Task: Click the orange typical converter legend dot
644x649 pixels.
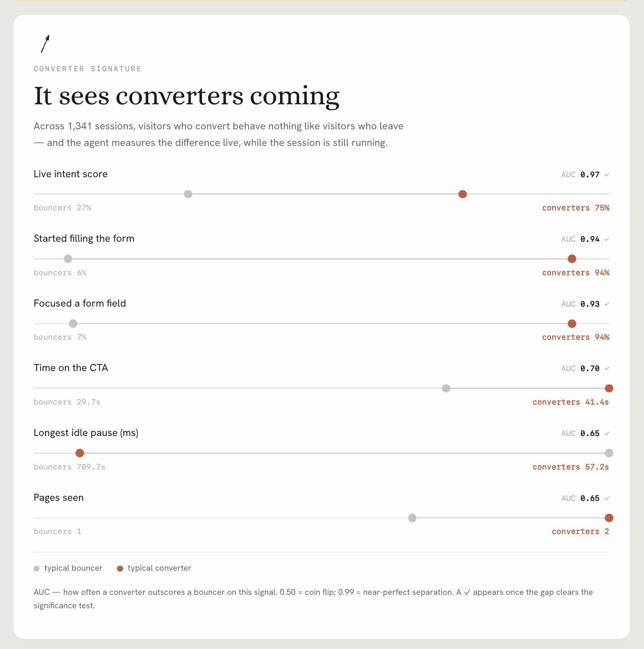Action: 120,569
